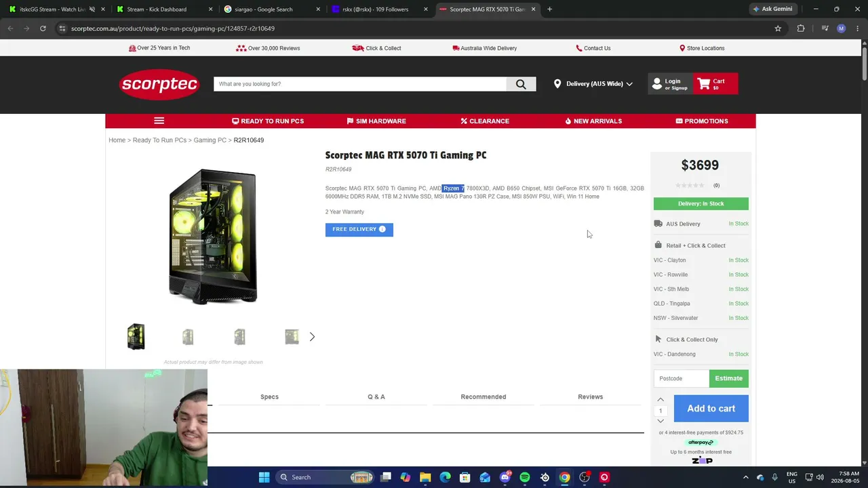Open Chrome extensions puzzle icon
This screenshot has width=868, height=488.
click(801, 28)
